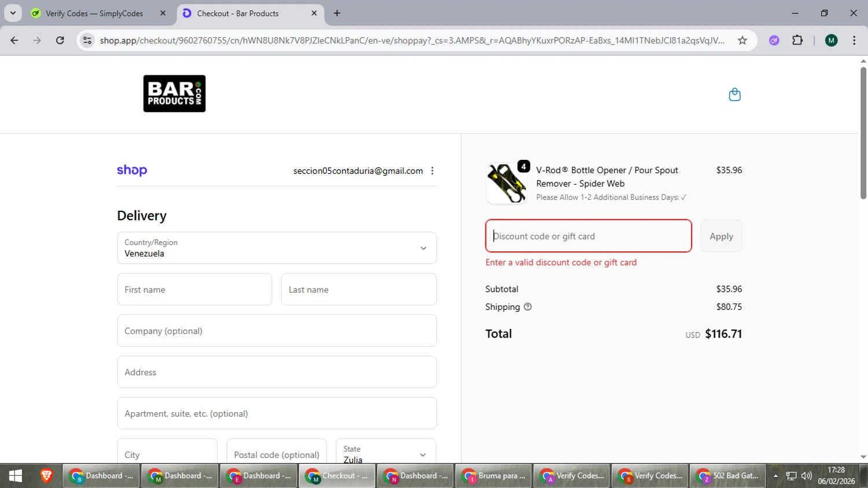Viewport: 868px width, 488px height.
Task: Launch Brave browser from the taskbar
Action: tap(46, 476)
